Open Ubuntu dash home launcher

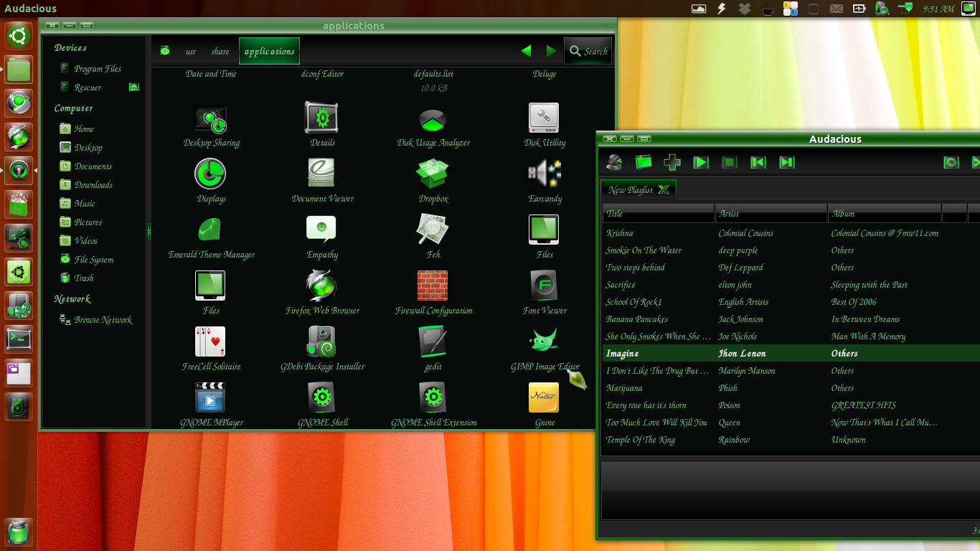pyautogui.click(x=19, y=36)
